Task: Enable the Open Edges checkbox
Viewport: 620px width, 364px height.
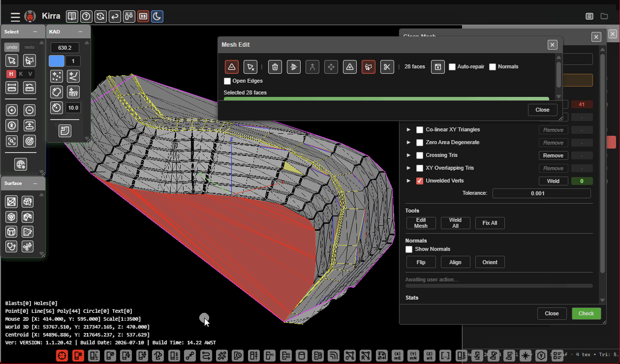Action: click(227, 81)
